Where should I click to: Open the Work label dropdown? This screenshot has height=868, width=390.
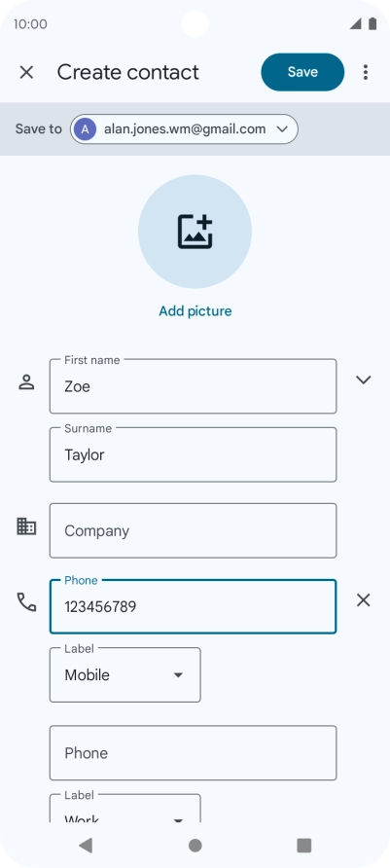click(x=125, y=809)
